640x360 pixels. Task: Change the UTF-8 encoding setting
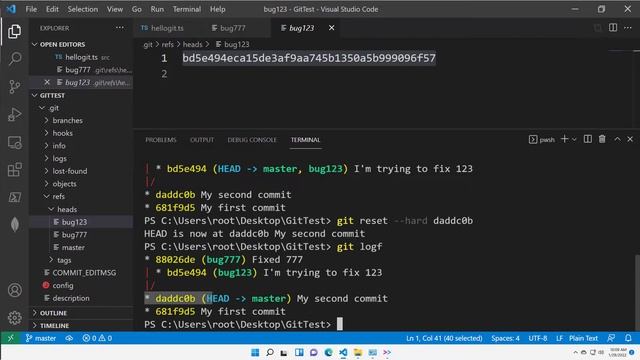538,338
